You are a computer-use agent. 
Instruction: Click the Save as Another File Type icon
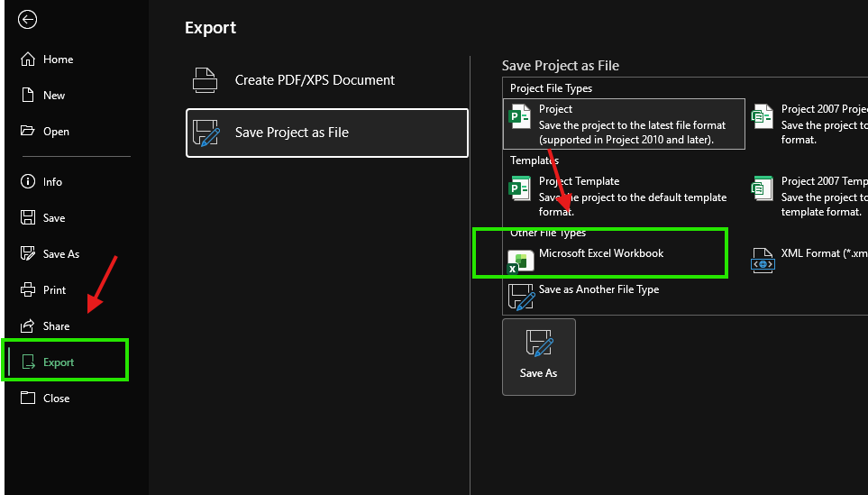pos(522,297)
